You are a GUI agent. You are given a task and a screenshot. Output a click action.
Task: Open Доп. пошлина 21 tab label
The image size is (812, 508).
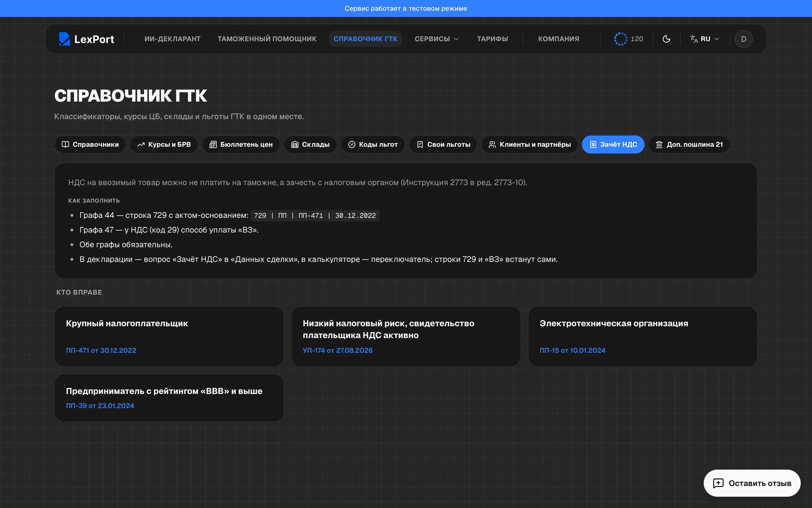pyautogui.click(x=694, y=144)
